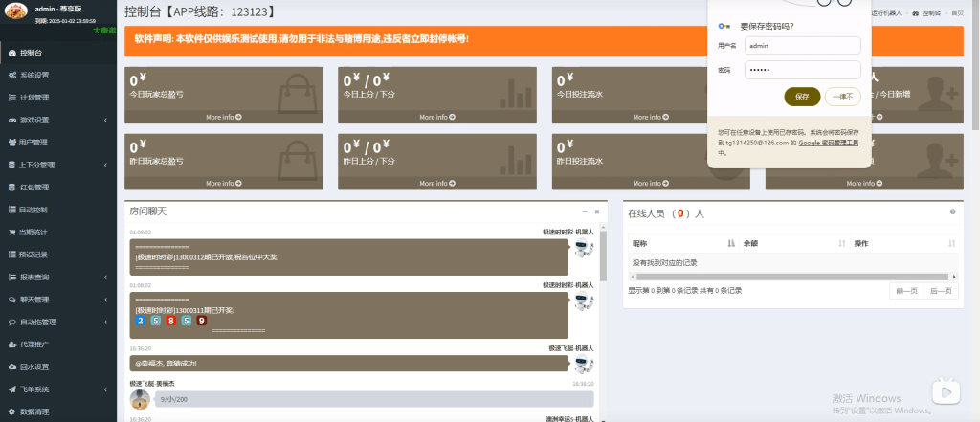Viewport: 980px width, 422px height.
Task: Close the 房间聊天 panel
Action: [x=596, y=211]
